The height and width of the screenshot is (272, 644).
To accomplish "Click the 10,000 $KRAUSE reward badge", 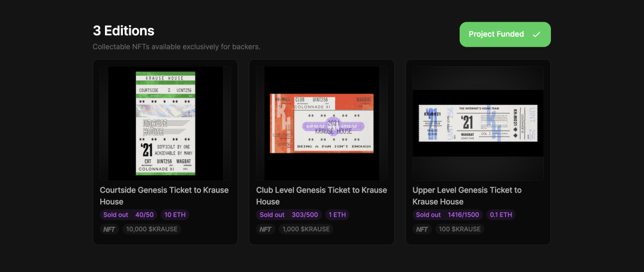I will 152,229.
